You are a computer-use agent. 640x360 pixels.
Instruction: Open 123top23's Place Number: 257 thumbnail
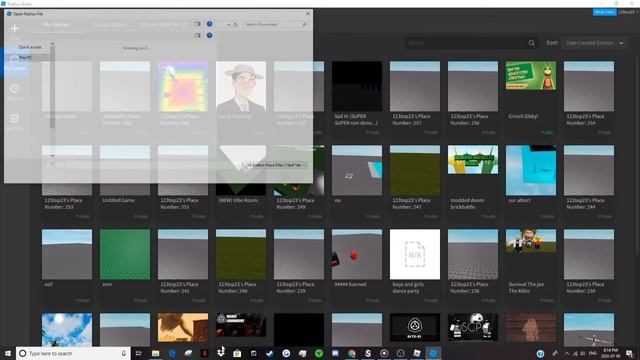[415, 86]
